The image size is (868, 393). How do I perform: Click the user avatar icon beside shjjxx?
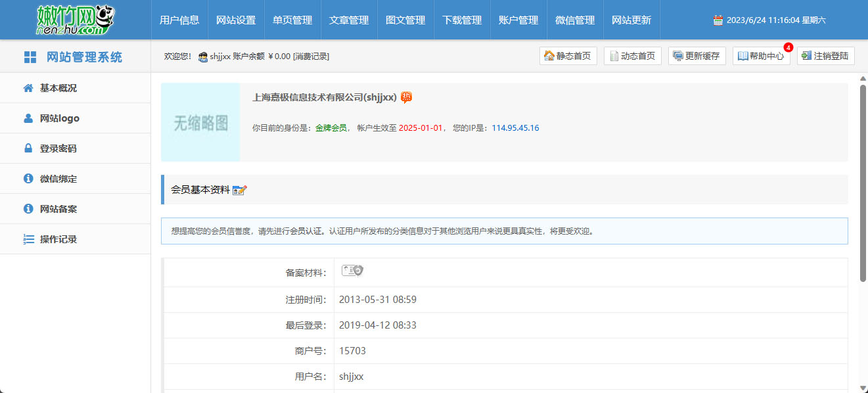[x=203, y=57]
